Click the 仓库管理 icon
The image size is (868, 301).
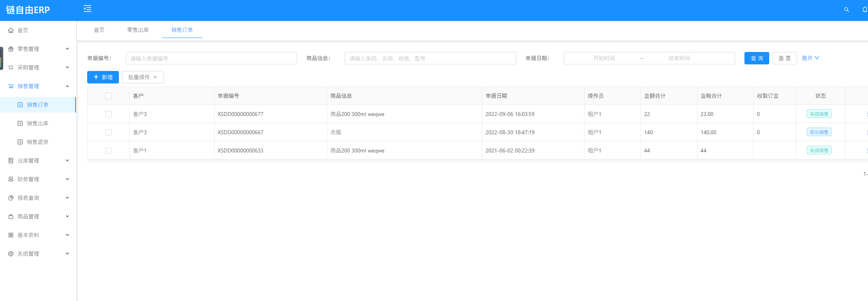click(11, 161)
